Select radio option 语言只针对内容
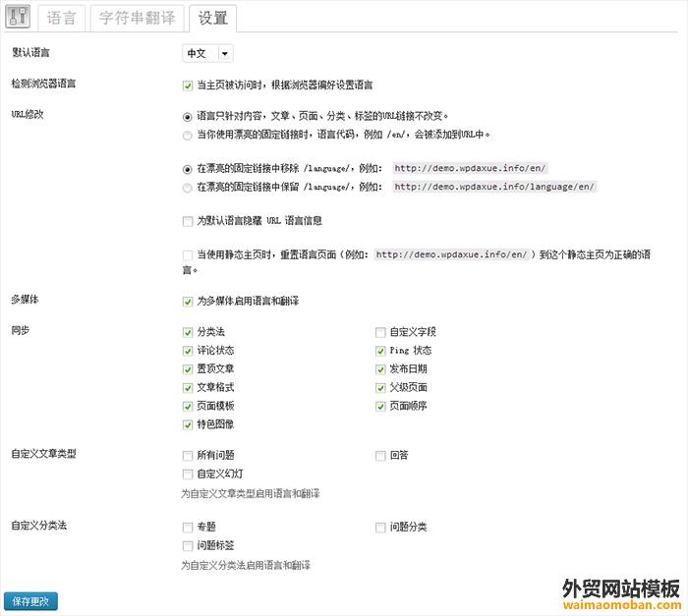This screenshot has width=688, height=616. pyautogui.click(x=188, y=115)
